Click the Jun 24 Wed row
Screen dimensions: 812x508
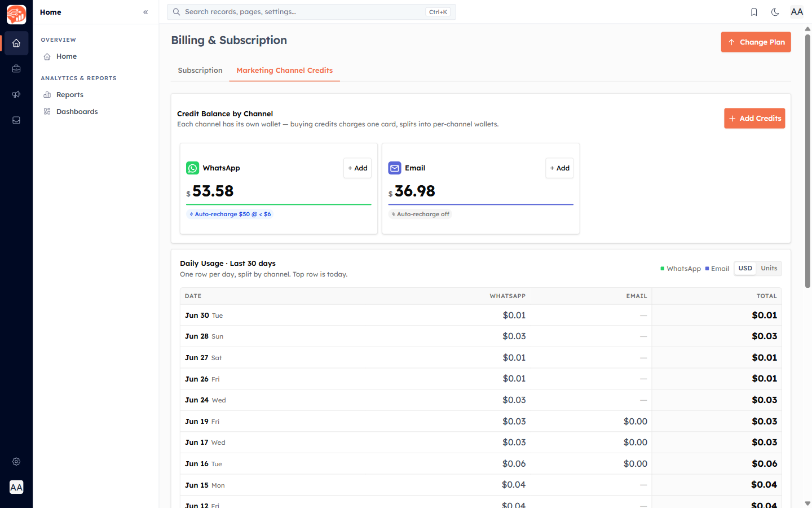point(481,400)
